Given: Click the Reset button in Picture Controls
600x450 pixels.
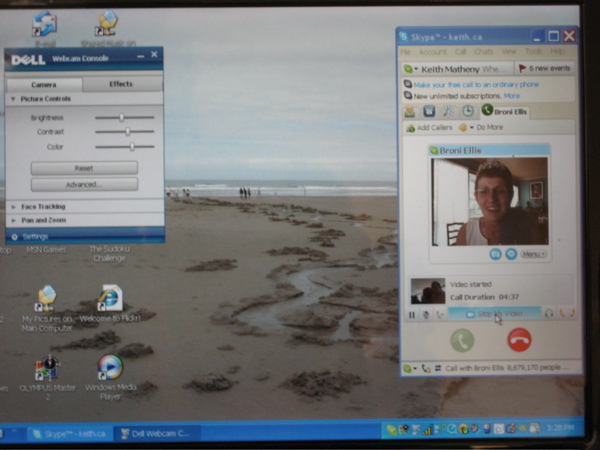Looking at the screenshot, I should click(84, 168).
